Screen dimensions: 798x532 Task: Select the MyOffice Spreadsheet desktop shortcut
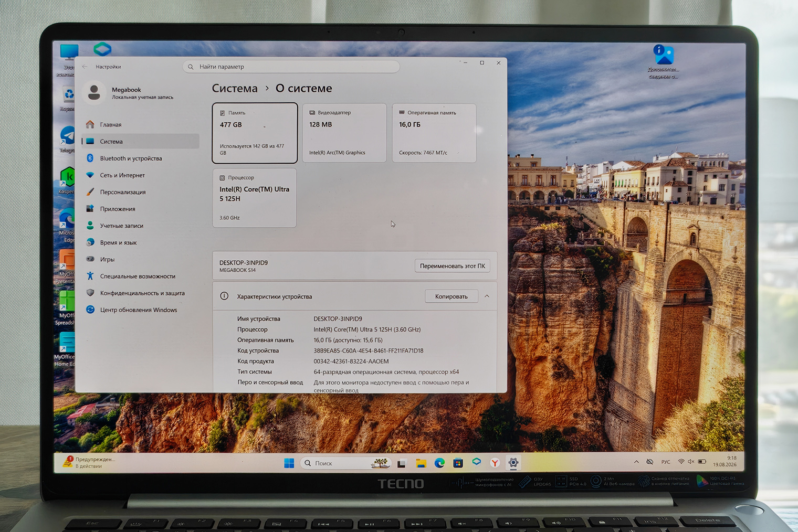pos(66,308)
